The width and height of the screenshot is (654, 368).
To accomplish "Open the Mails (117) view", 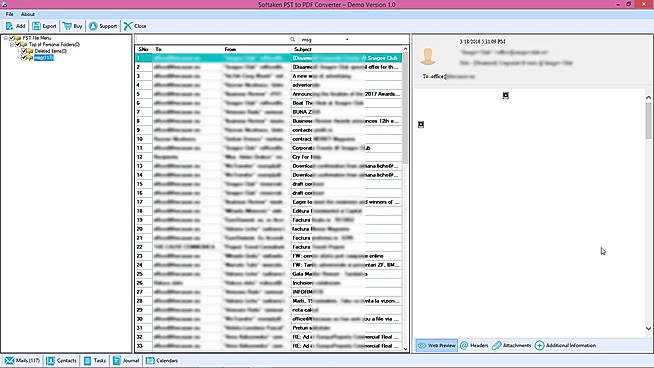I will click(22, 360).
